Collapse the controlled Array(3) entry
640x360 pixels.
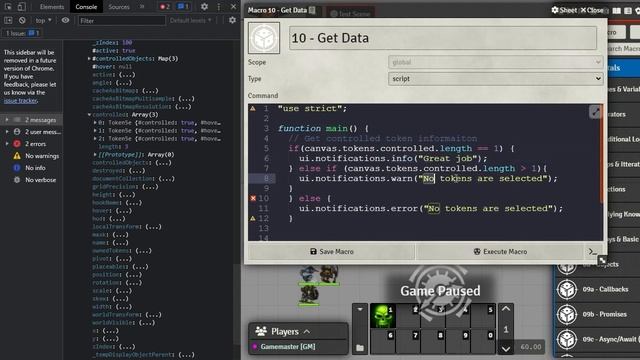pos(89,115)
